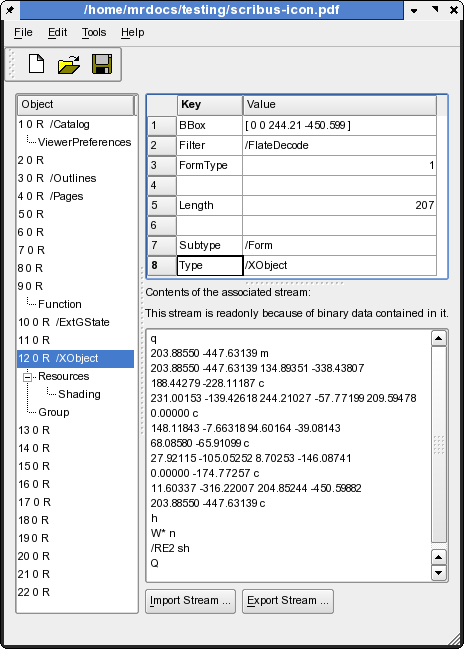This screenshot has height=649, width=464.
Task: Select the Function tree item
Action: (x=60, y=304)
